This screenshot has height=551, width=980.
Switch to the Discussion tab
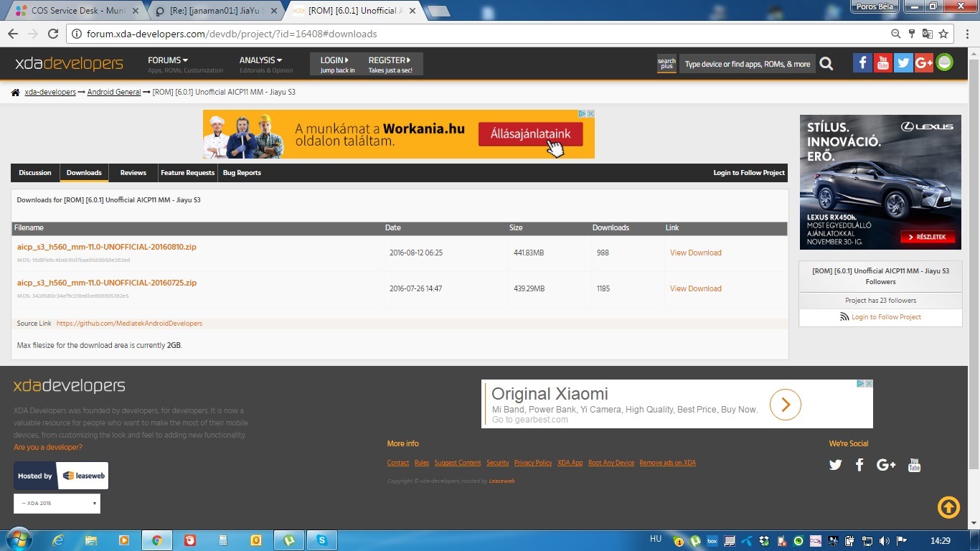(35, 173)
